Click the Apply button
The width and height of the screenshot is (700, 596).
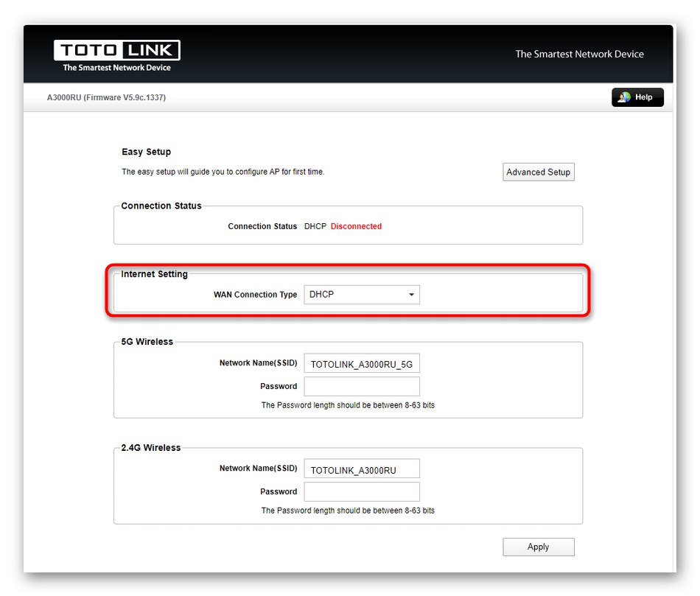(x=538, y=547)
